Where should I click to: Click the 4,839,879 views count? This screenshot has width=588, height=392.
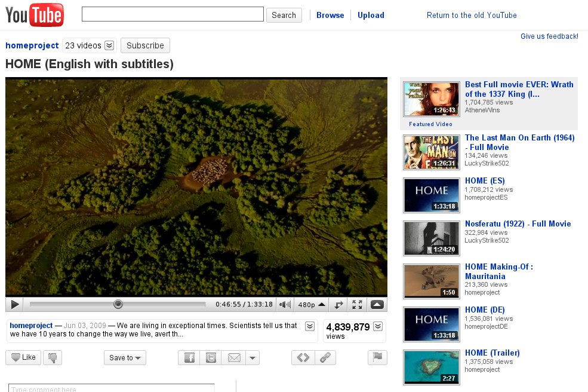[348, 327]
